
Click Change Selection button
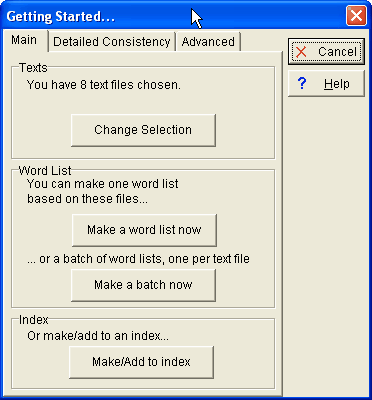(x=143, y=130)
